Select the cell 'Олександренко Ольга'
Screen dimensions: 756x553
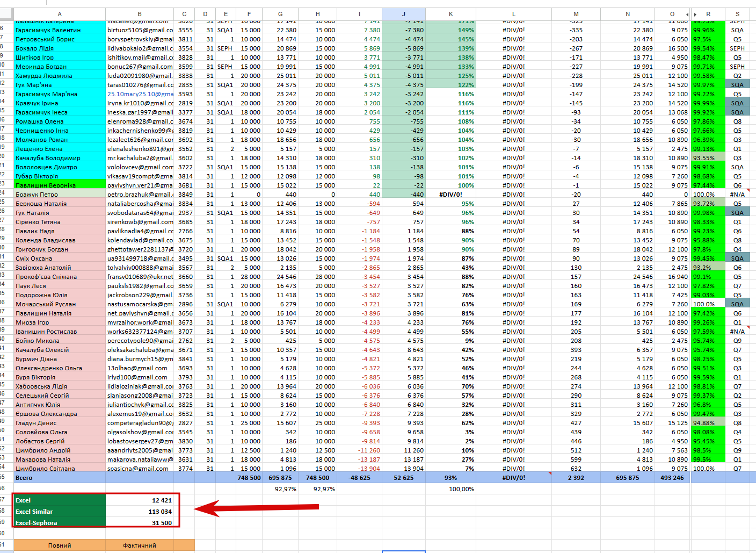60,368
